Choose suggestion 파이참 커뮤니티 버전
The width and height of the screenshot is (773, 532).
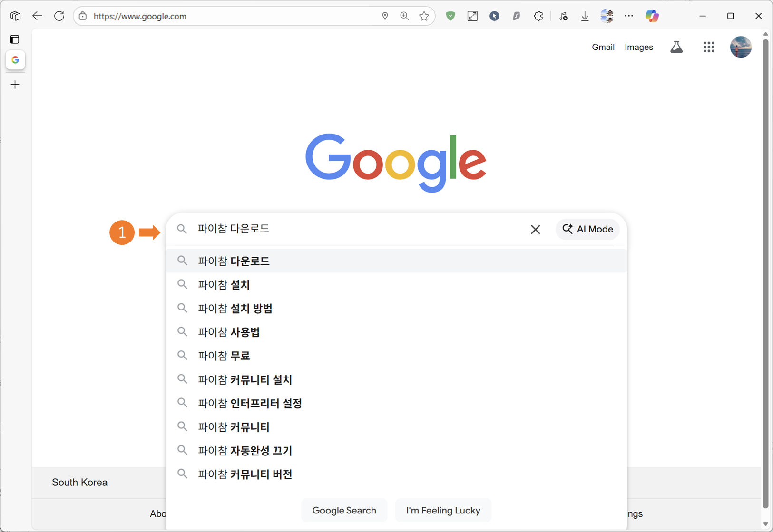tap(396, 474)
